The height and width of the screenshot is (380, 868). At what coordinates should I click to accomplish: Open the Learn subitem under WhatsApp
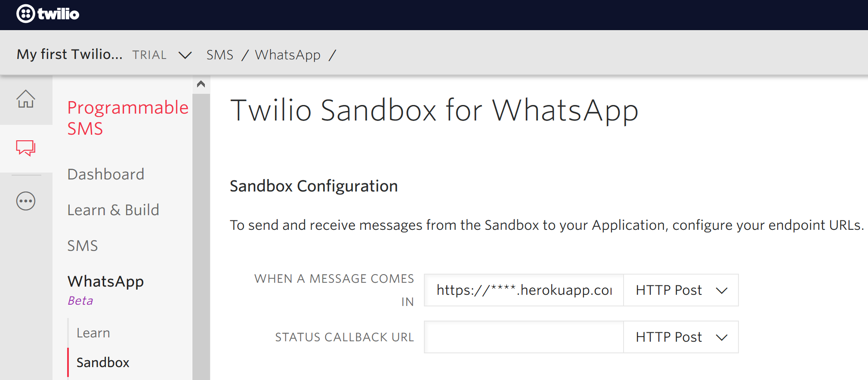coord(93,333)
